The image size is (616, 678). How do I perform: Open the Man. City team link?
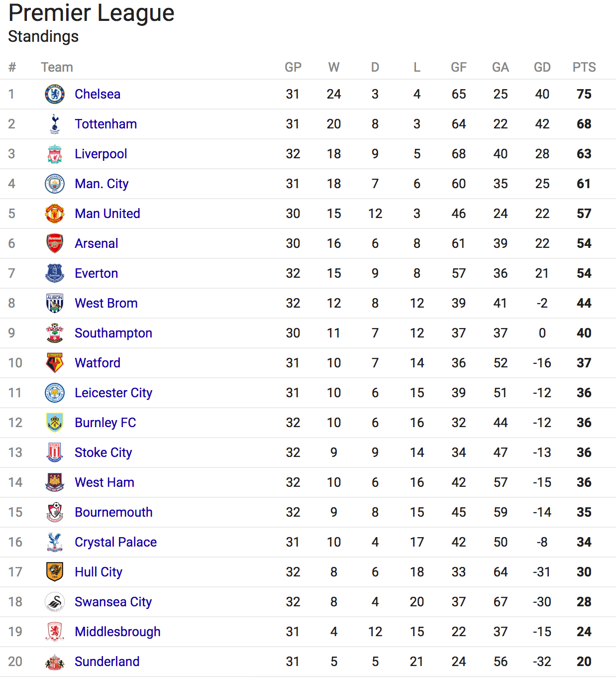102,184
